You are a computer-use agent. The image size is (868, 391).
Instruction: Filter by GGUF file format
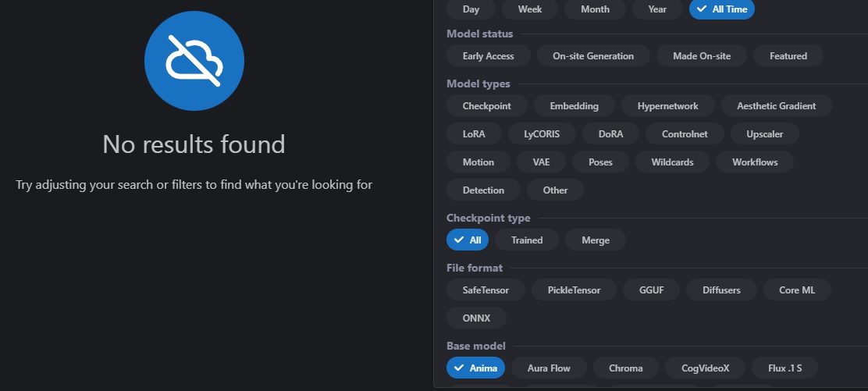pos(651,290)
